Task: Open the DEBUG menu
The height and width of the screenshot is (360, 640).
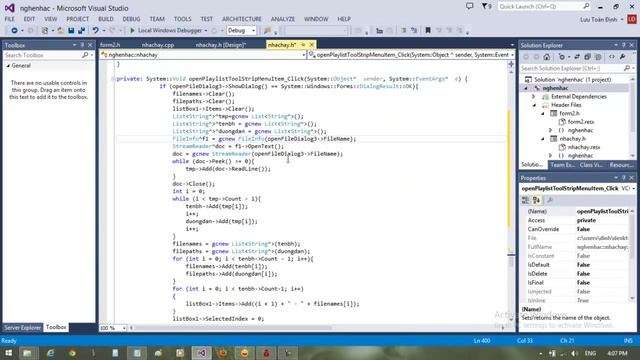Action: [131, 19]
